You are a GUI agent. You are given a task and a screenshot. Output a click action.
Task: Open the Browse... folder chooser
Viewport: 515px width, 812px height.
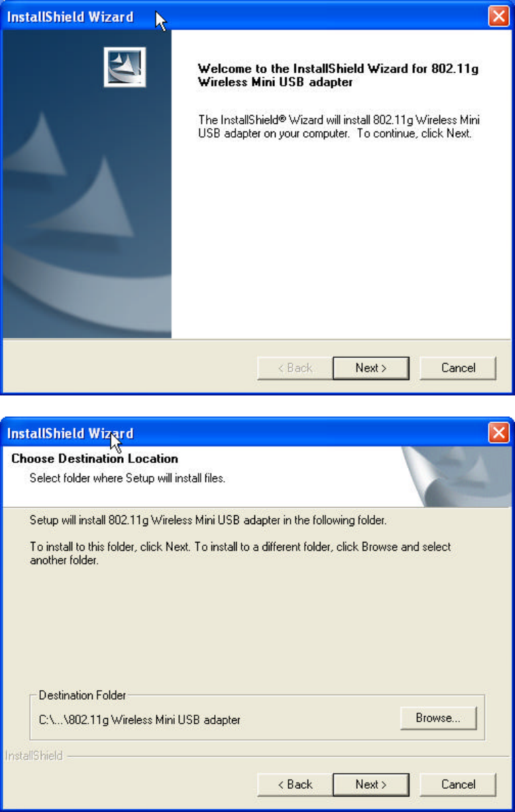point(438,718)
